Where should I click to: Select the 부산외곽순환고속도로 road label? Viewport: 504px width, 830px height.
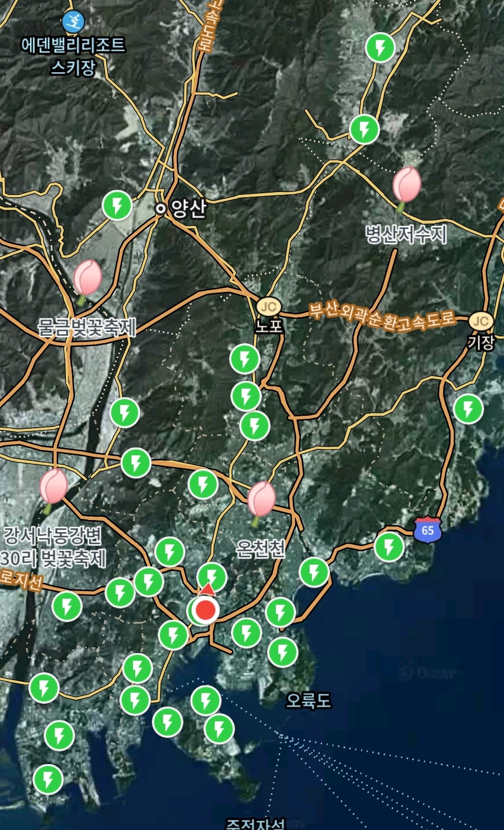pos(382,317)
